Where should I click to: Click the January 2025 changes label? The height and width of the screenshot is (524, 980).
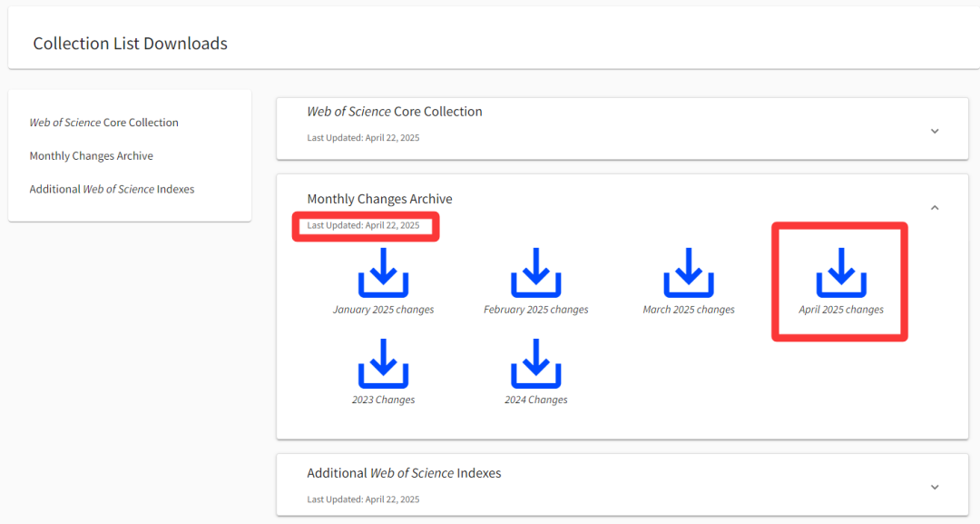383,310
